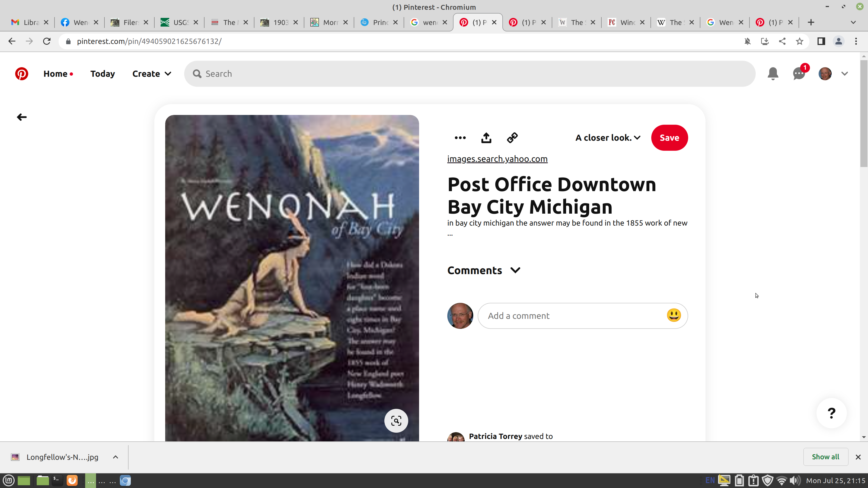Viewport: 868px width, 488px height.
Task: Close the downloads bar
Action: tap(858, 457)
